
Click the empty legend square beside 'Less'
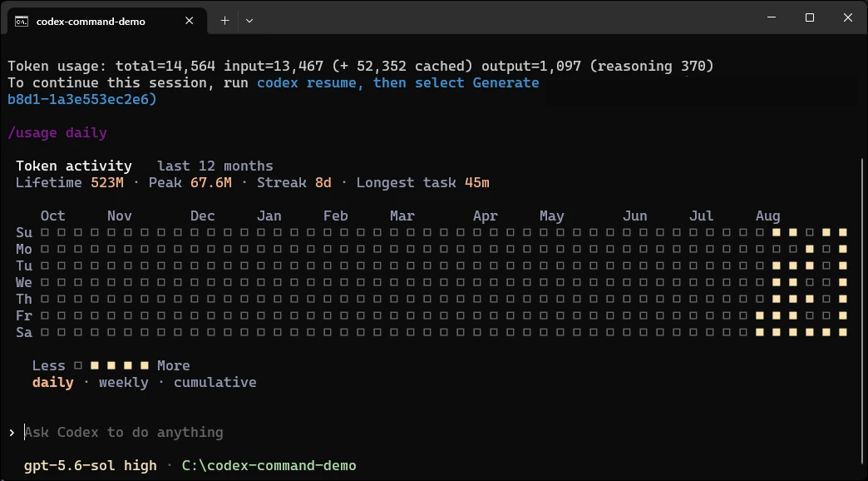(x=78, y=365)
